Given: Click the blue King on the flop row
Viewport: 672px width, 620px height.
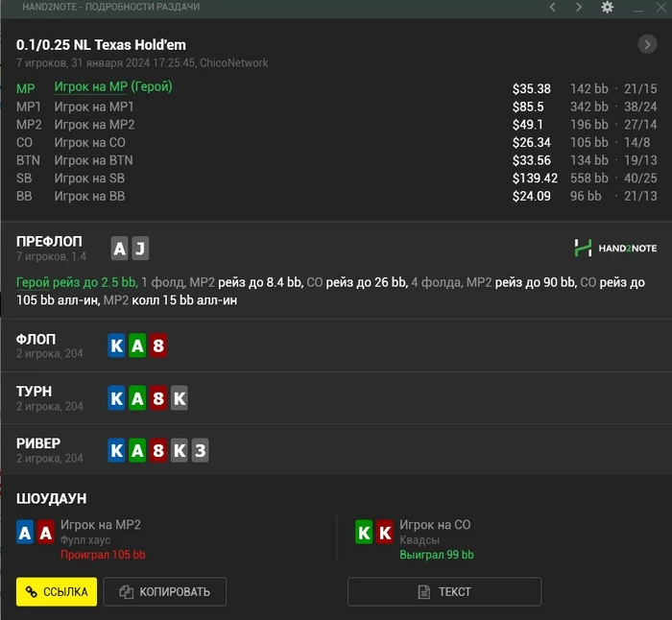Looking at the screenshot, I should tap(116, 346).
